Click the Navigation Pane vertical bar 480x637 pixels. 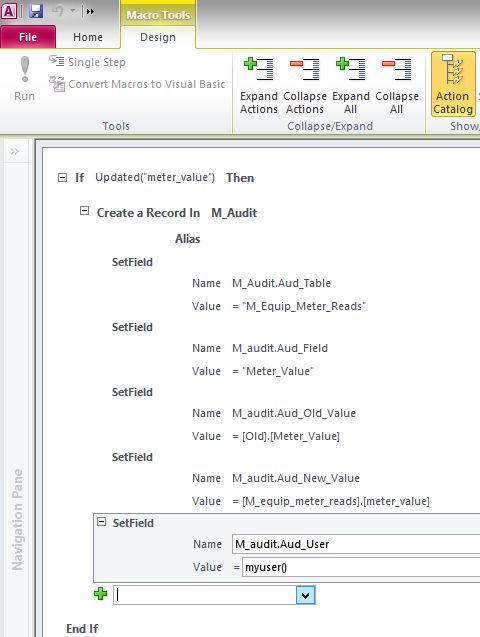17,519
